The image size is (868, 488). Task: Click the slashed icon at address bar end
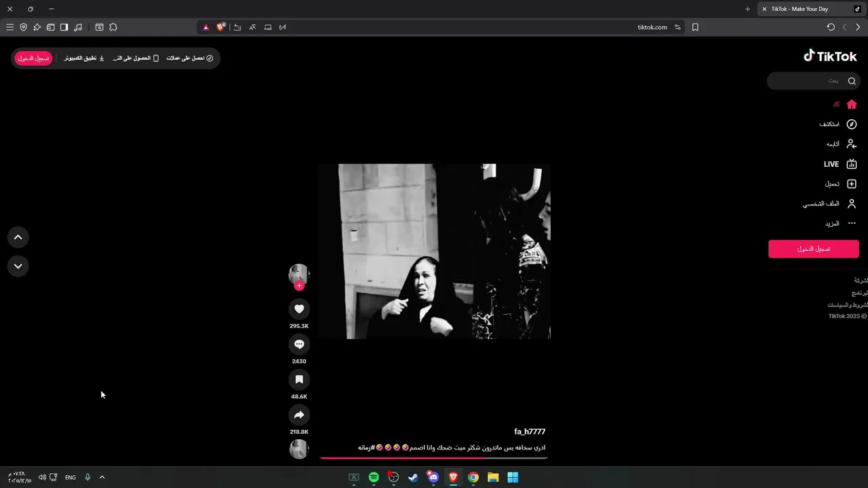click(283, 27)
